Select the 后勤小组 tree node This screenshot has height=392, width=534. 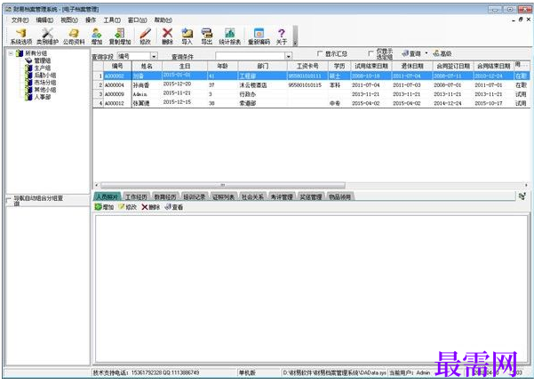(x=45, y=76)
